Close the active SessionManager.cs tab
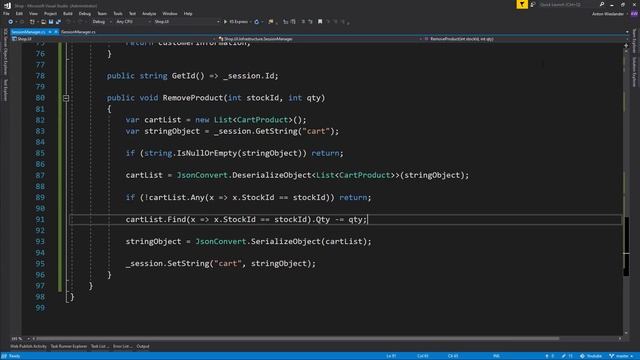Screen dimensions: 640x360 56,32
